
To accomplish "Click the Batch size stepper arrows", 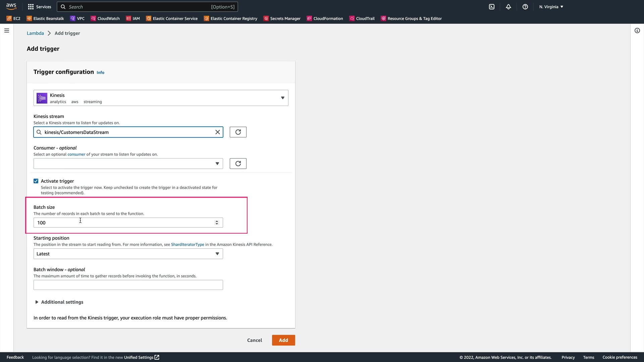I will pos(217,223).
